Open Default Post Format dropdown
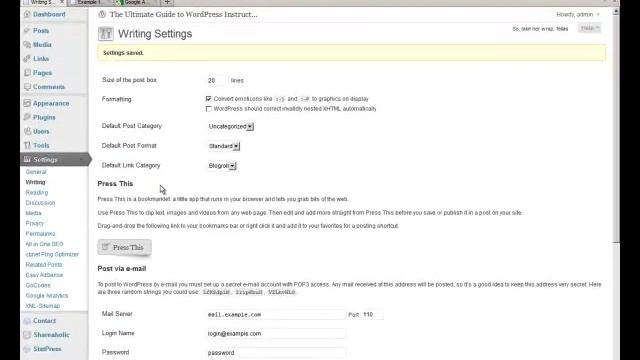The height and width of the screenshot is (360, 640). point(224,146)
